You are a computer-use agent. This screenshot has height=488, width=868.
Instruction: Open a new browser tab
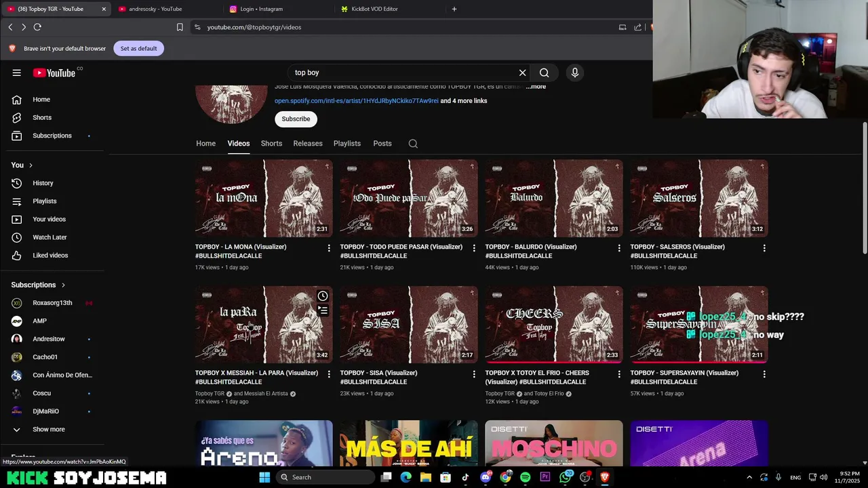point(454,9)
